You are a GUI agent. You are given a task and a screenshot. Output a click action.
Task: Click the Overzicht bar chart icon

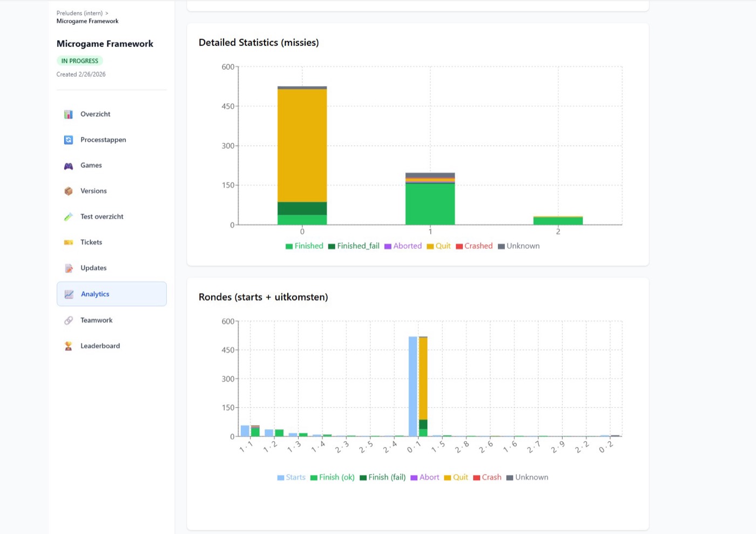click(x=69, y=114)
